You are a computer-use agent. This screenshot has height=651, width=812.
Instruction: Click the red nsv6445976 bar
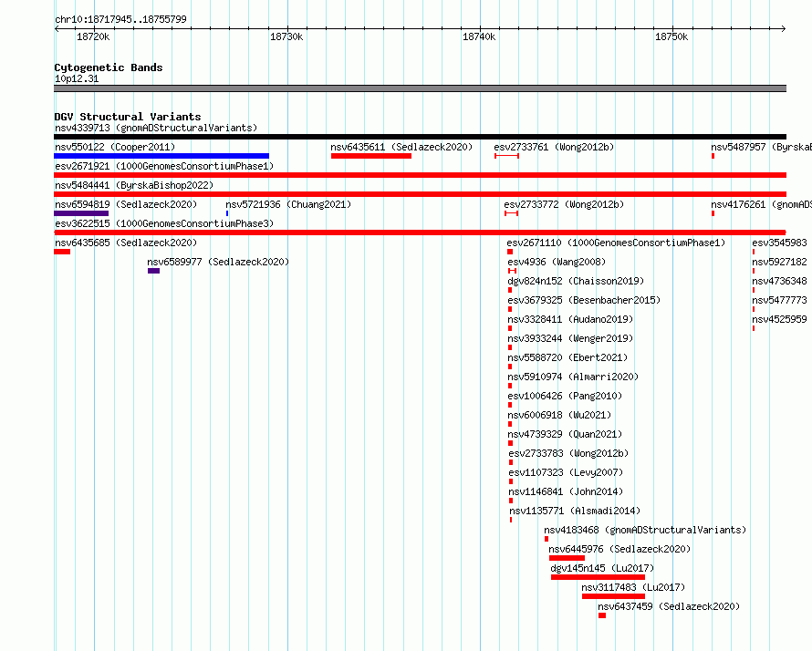coord(567,558)
